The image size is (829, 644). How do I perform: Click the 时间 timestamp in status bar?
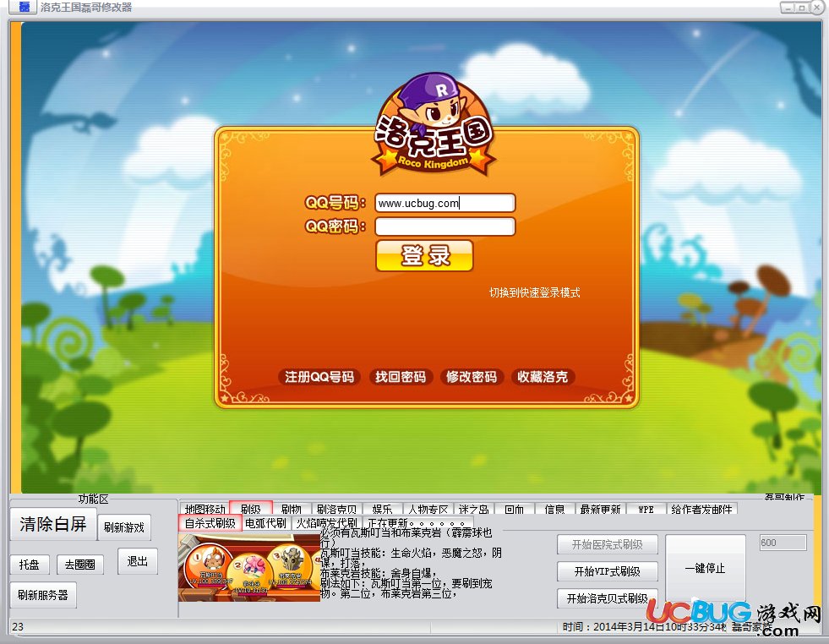click(x=644, y=626)
